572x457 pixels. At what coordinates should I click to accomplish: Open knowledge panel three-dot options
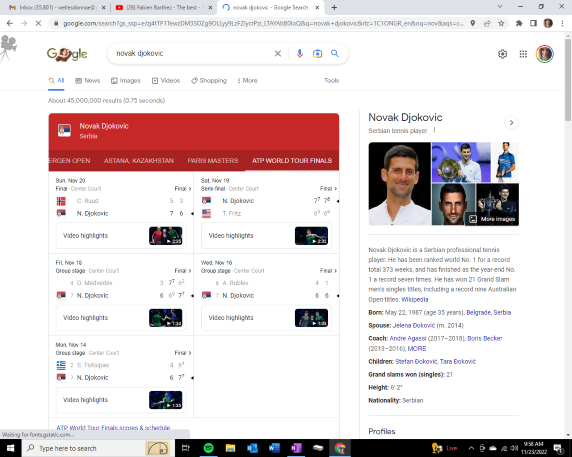(434, 130)
